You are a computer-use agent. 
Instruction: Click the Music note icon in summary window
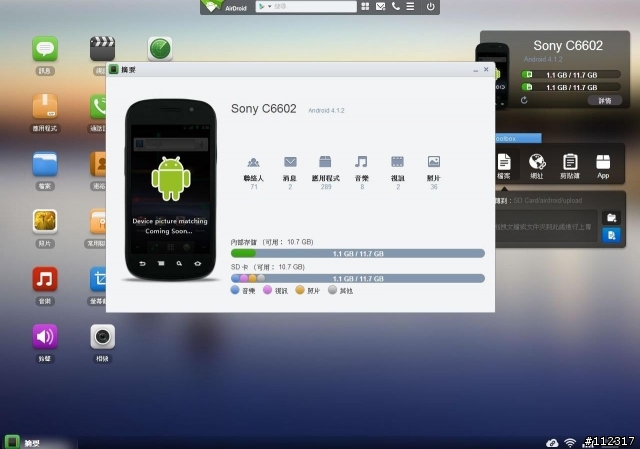pyautogui.click(x=361, y=162)
